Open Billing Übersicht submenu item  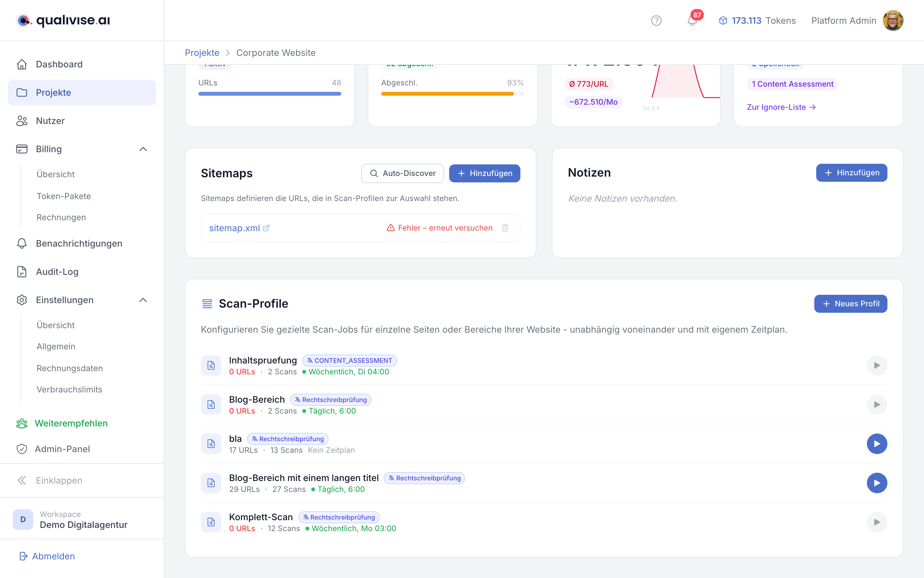(x=56, y=174)
